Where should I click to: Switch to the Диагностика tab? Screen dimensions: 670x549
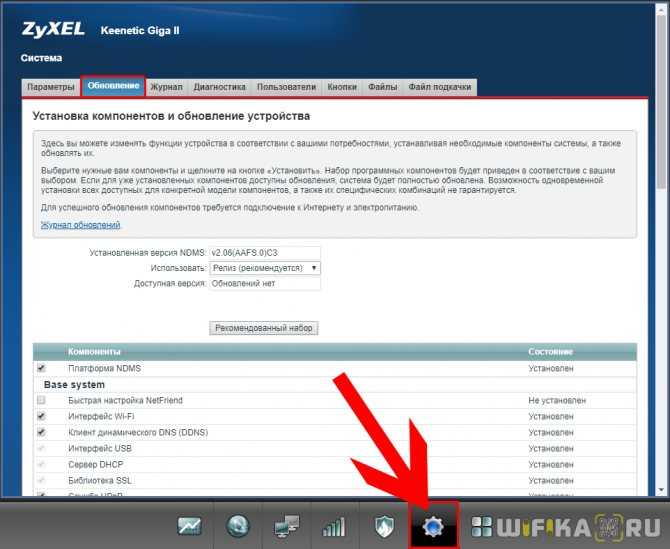click(x=220, y=87)
